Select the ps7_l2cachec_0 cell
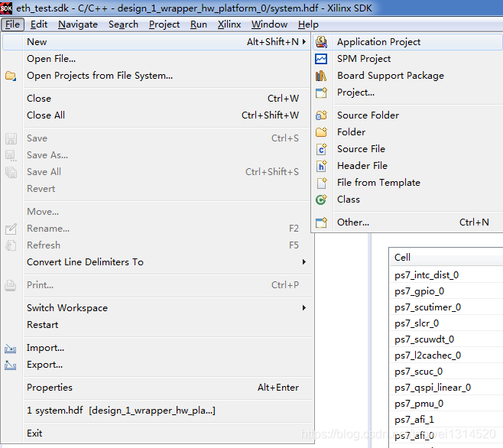This screenshot has width=503, height=448. coord(446,355)
